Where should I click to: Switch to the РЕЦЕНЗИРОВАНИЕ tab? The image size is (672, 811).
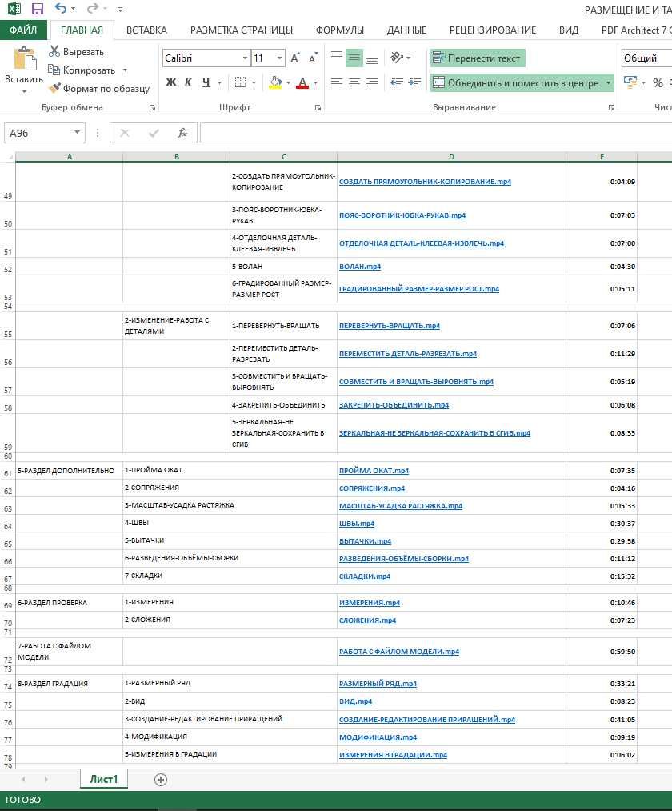point(493,30)
